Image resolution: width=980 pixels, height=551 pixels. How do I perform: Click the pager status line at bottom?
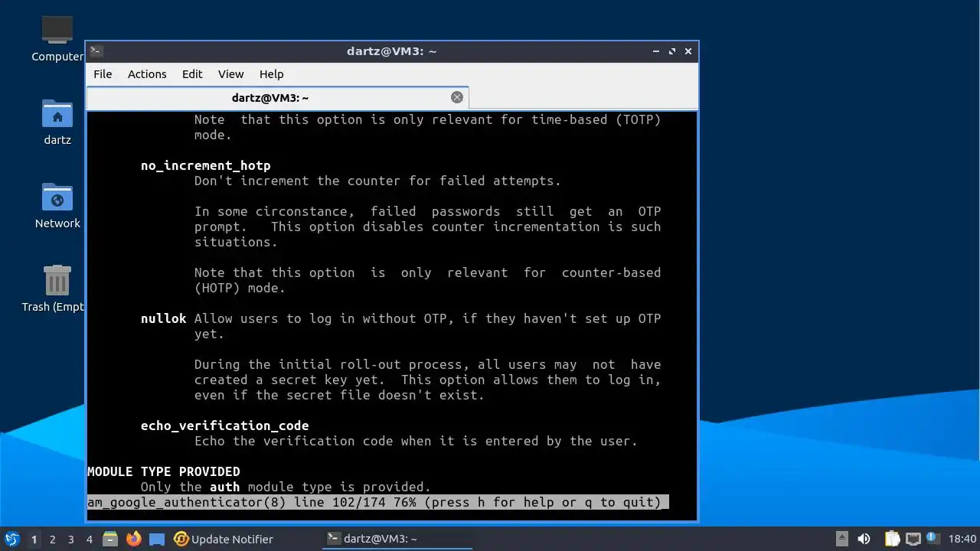coord(378,502)
